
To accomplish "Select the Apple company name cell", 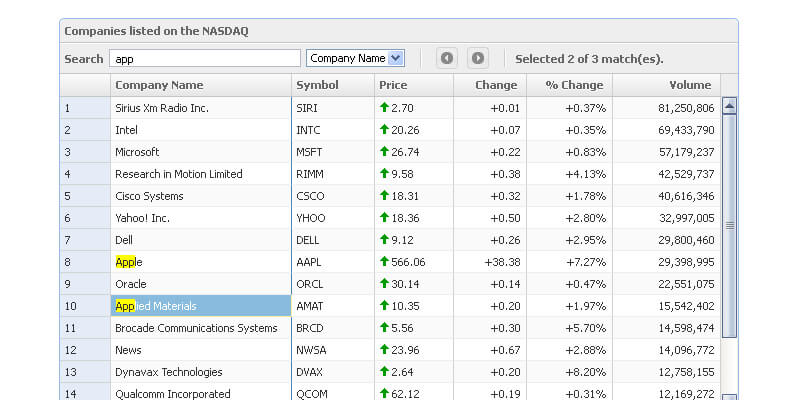I will (x=200, y=262).
